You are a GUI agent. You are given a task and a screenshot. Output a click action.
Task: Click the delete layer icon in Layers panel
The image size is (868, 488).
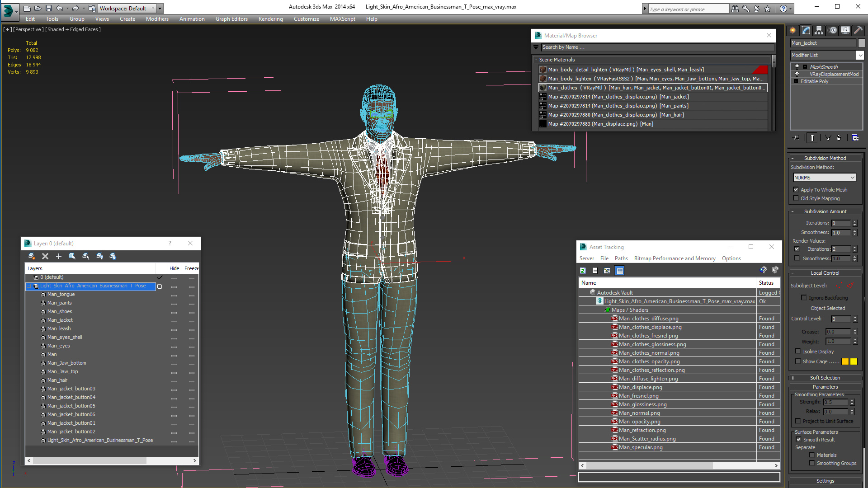pos(45,256)
